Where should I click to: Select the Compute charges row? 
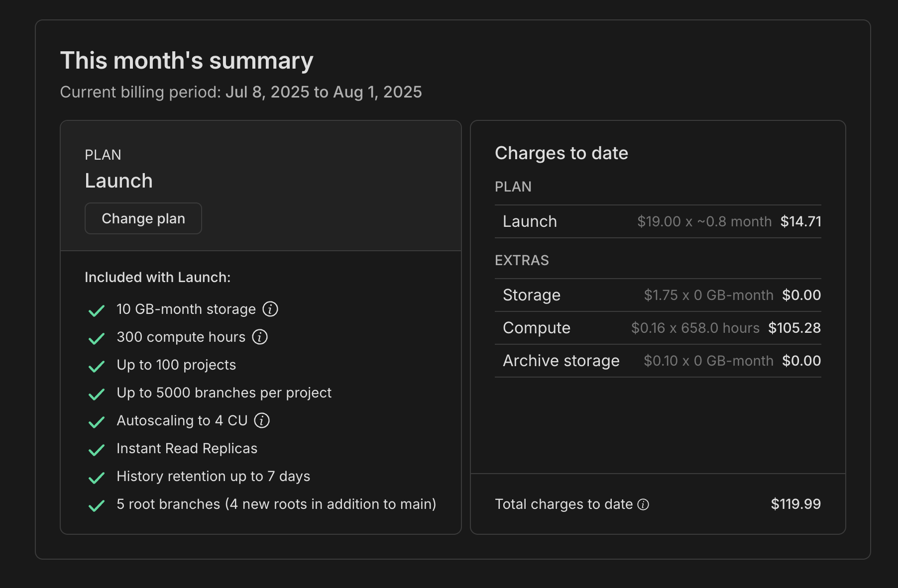(x=657, y=328)
